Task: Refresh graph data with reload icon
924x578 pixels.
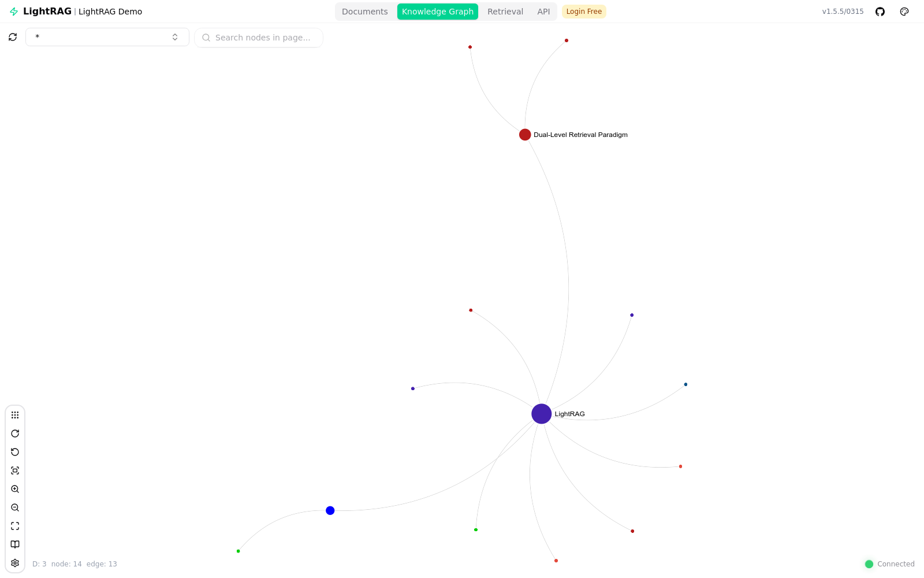Action: pos(13,37)
